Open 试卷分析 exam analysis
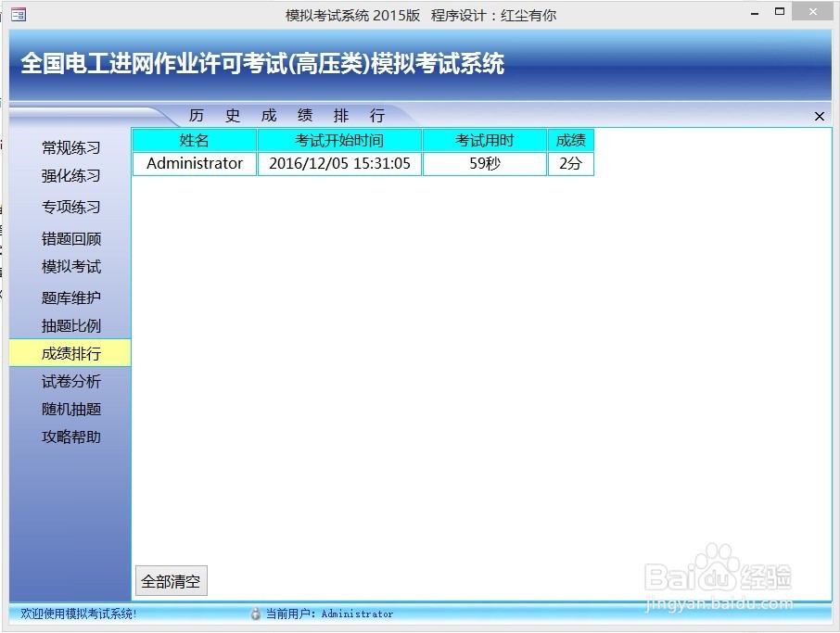This screenshot has height=633, width=840. 69,381
